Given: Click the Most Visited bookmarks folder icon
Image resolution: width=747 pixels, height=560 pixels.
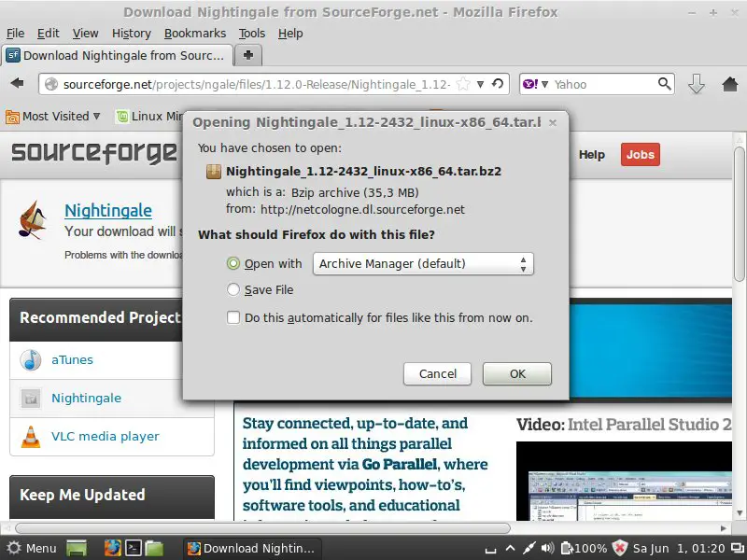Looking at the screenshot, I should pyautogui.click(x=13, y=117).
